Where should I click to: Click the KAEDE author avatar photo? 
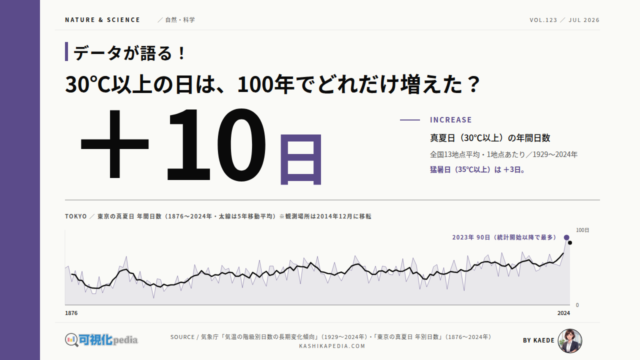pos(570,340)
